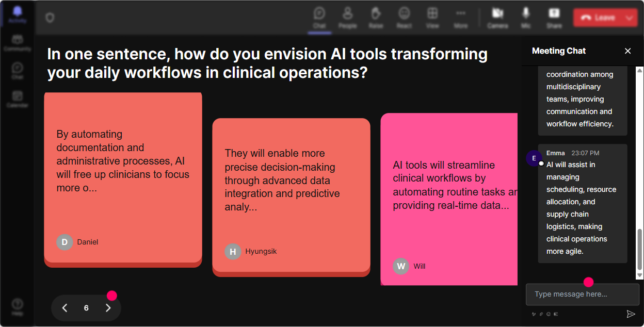Open Hyungsik's response card
Viewport: 644px width, 327px height.
[x=291, y=197]
